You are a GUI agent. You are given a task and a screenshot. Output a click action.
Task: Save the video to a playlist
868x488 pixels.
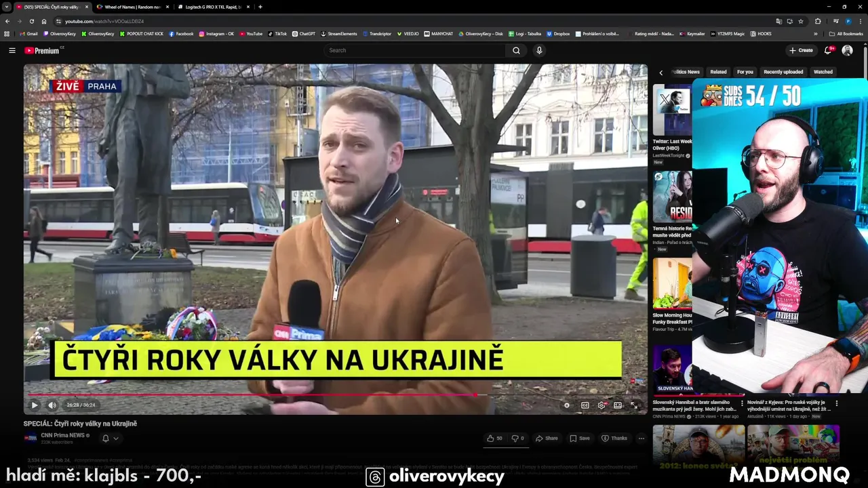tap(580, 439)
